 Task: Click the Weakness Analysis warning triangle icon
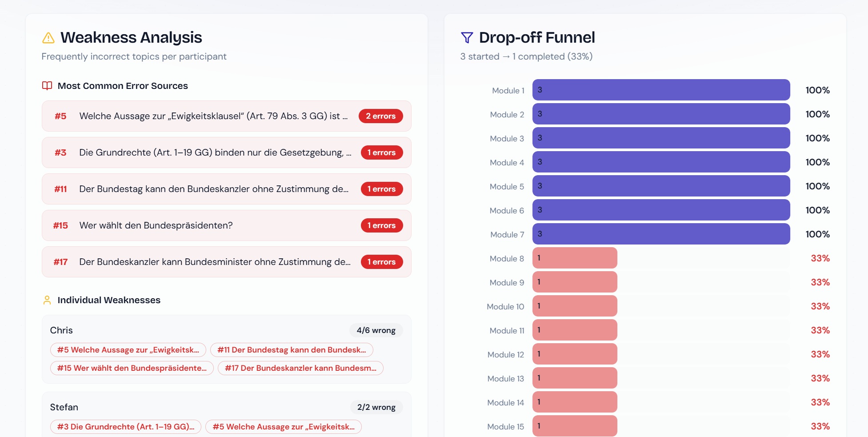point(48,38)
